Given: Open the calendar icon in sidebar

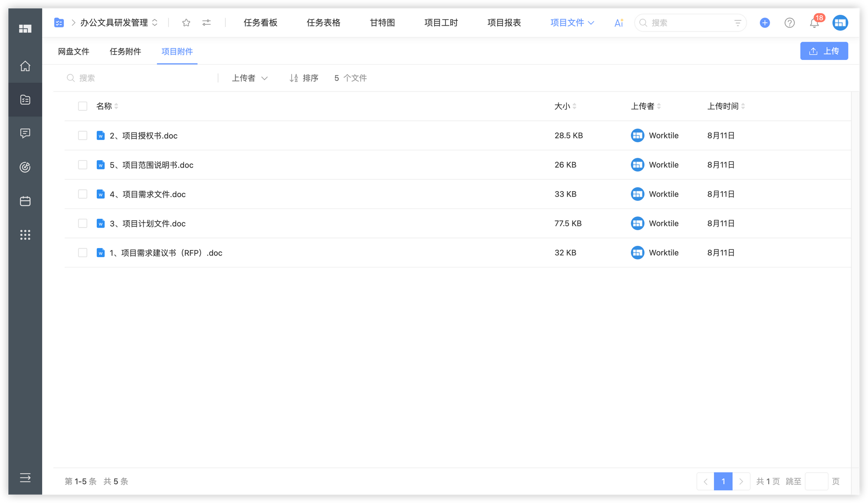Looking at the screenshot, I should click(25, 201).
